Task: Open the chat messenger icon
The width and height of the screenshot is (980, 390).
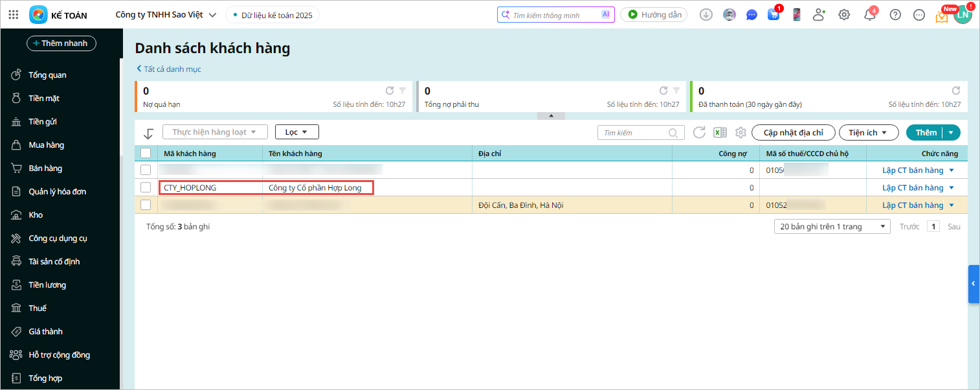Action: (x=752, y=15)
